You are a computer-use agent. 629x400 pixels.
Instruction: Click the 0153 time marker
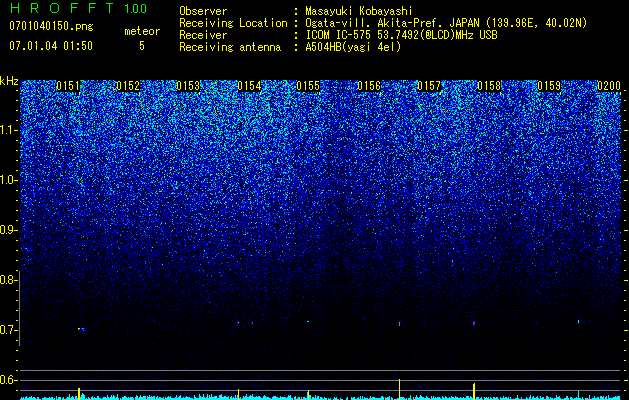point(188,86)
